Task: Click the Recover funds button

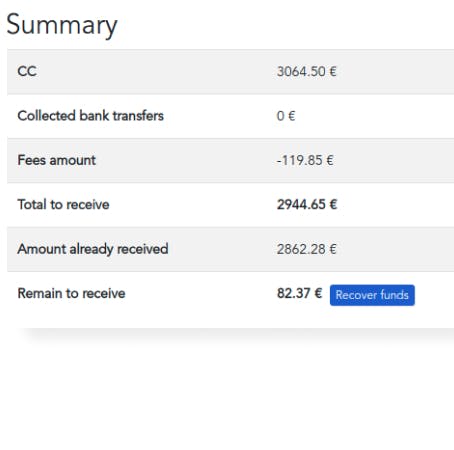Action: coord(372,295)
